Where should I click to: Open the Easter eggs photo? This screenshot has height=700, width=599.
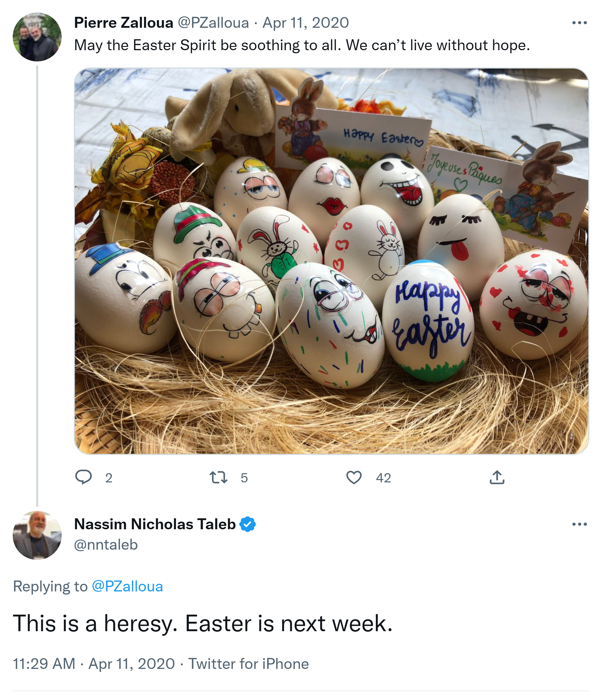[x=331, y=261]
